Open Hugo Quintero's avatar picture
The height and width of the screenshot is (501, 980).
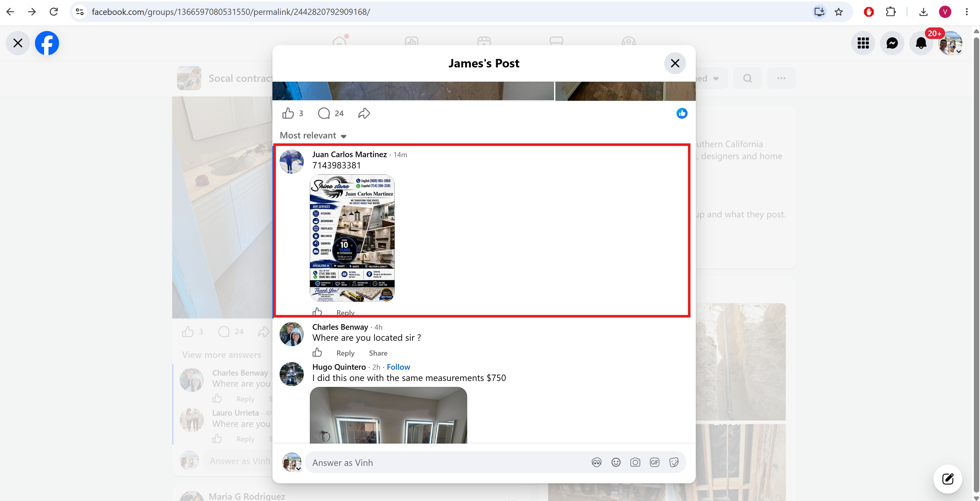[292, 374]
